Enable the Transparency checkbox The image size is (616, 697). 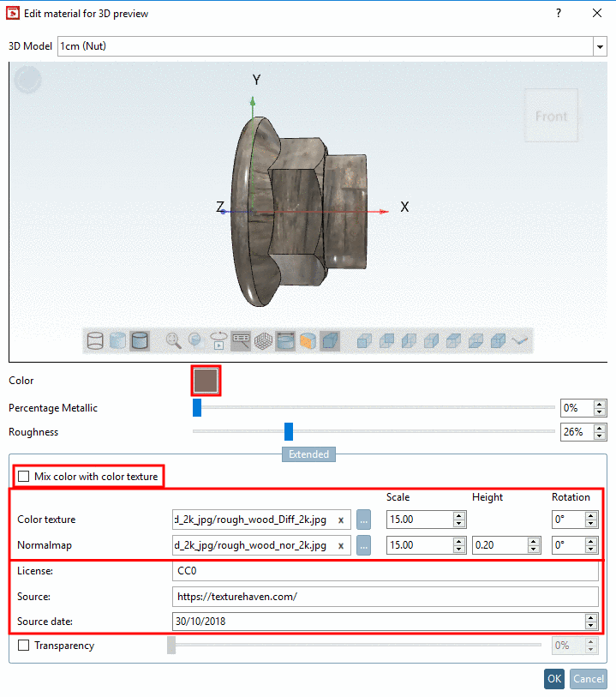[x=24, y=646]
